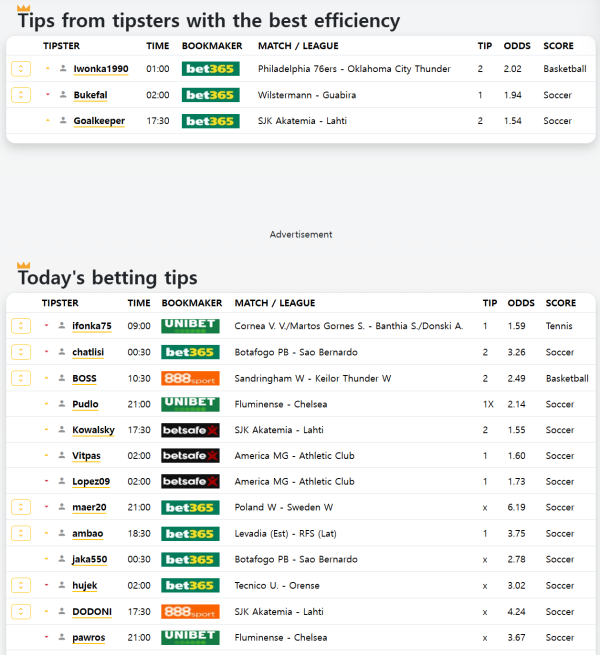Click the up-arrow trend icon beside Goalkeeper

pyautogui.click(x=47, y=121)
